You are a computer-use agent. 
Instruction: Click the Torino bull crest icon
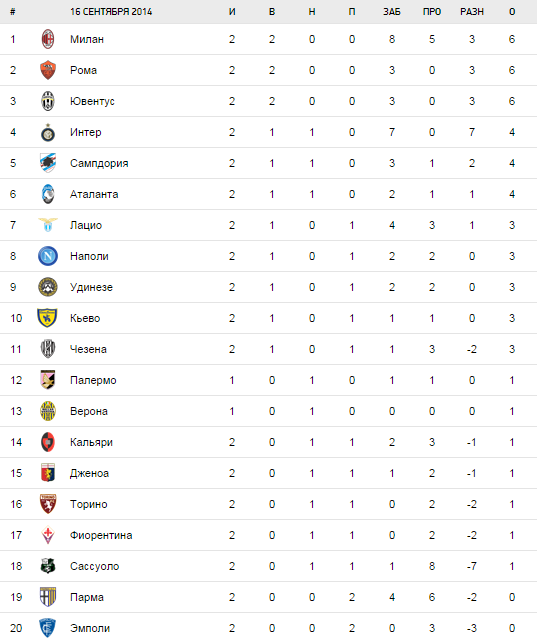48,504
